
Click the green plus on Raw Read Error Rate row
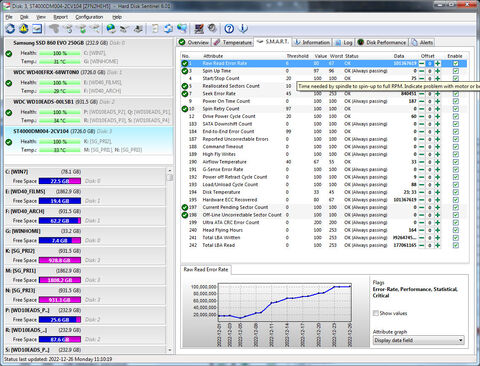pyautogui.click(x=438, y=63)
